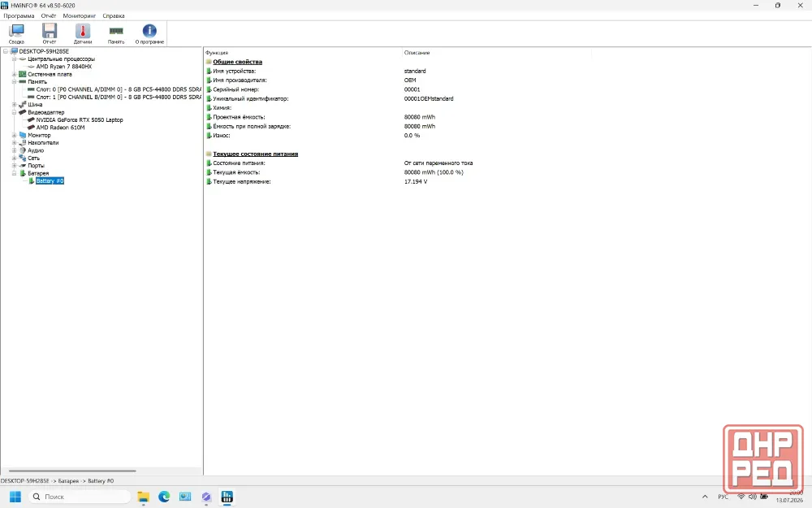This screenshot has height=508, width=812.
Task: Click the tree panel horizontal scrollbar
Action: [72, 471]
